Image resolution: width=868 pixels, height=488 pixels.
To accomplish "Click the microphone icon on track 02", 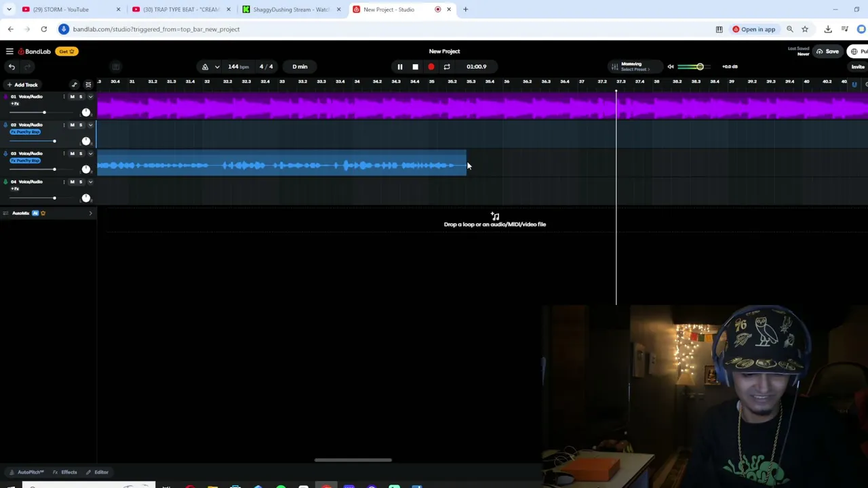I will pyautogui.click(x=5, y=125).
